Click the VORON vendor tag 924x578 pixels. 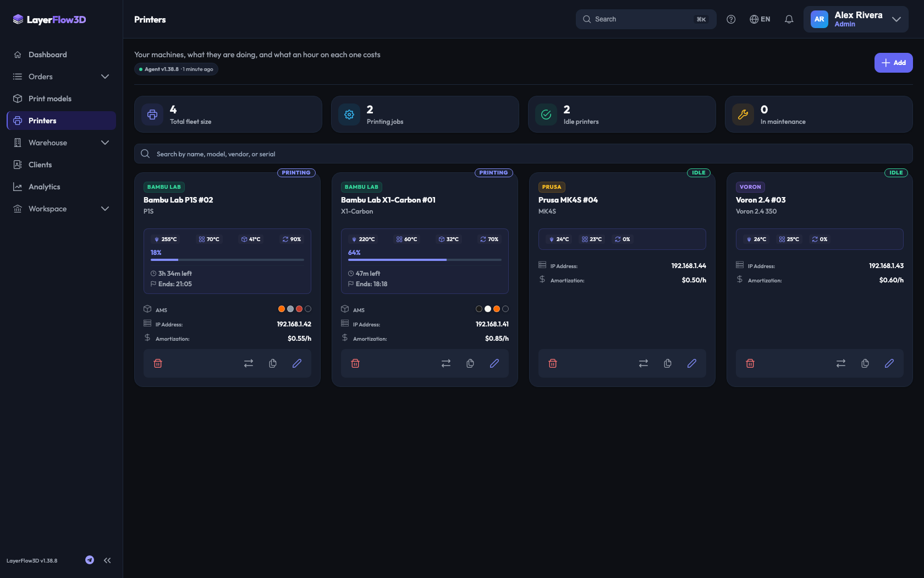click(750, 187)
